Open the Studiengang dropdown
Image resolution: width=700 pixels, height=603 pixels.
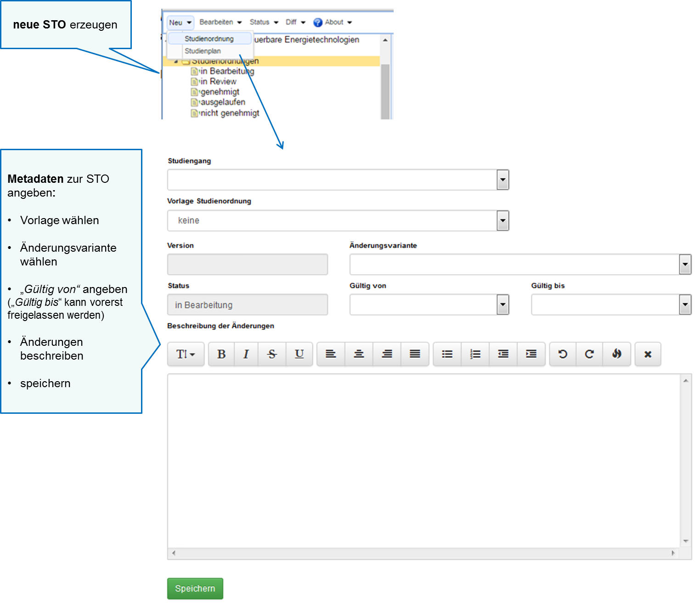click(x=502, y=180)
